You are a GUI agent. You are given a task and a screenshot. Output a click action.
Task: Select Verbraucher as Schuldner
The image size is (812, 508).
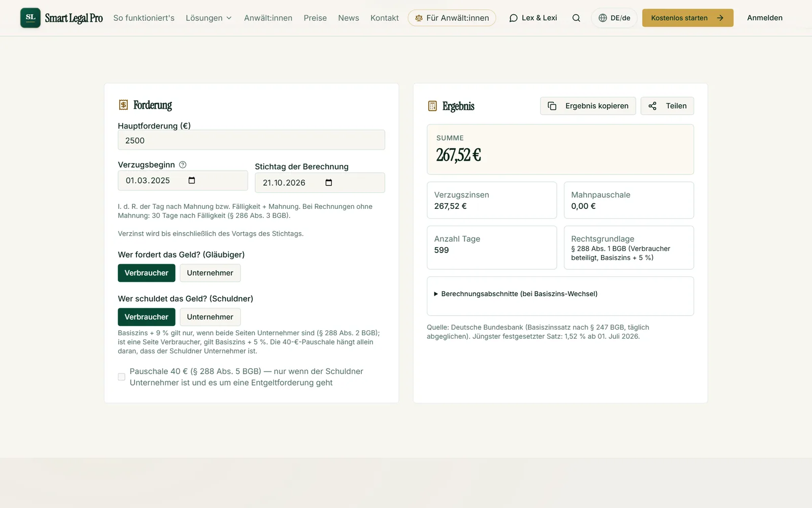[x=147, y=317]
